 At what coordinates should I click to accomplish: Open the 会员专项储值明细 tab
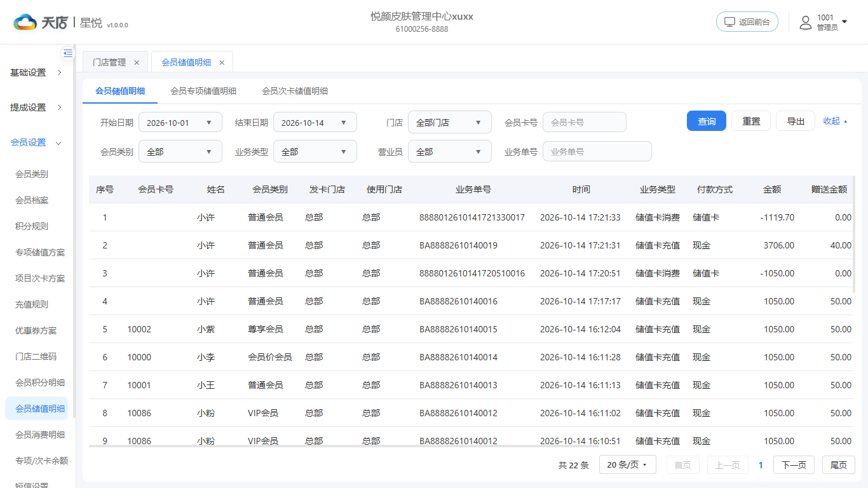pyautogui.click(x=203, y=91)
